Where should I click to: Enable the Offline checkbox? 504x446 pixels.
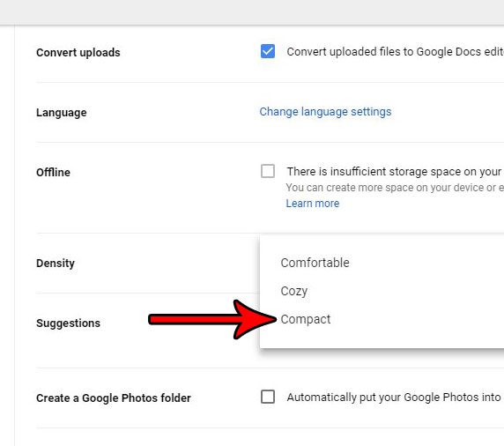click(x=268, y=171)
